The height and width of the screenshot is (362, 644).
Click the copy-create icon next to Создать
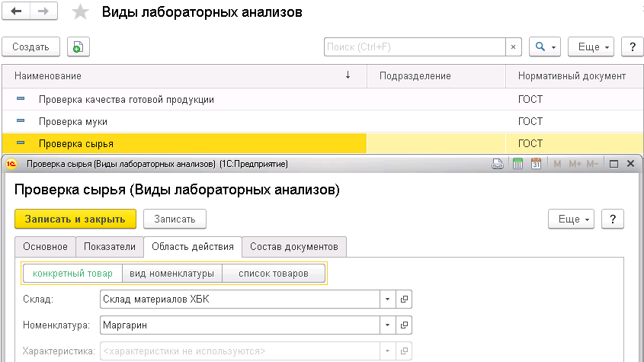[78, 47]
